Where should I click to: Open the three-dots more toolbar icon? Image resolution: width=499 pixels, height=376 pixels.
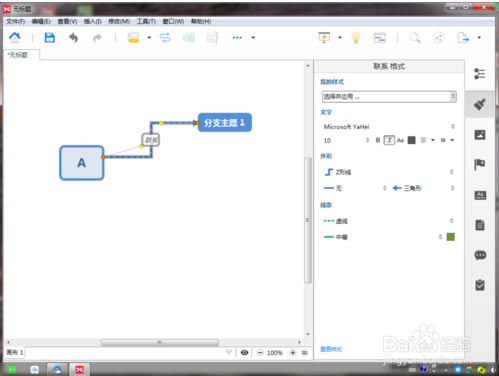click(x=237, y=37)
